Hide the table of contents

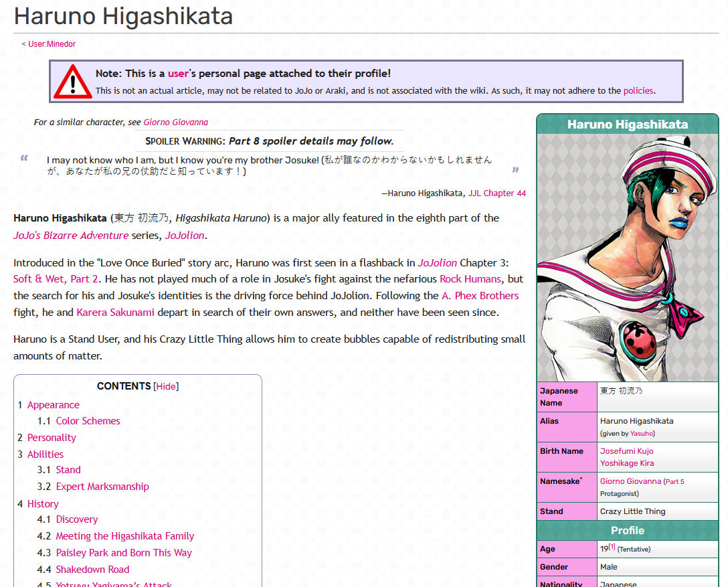pyautogui.click(x=167, y=386)
